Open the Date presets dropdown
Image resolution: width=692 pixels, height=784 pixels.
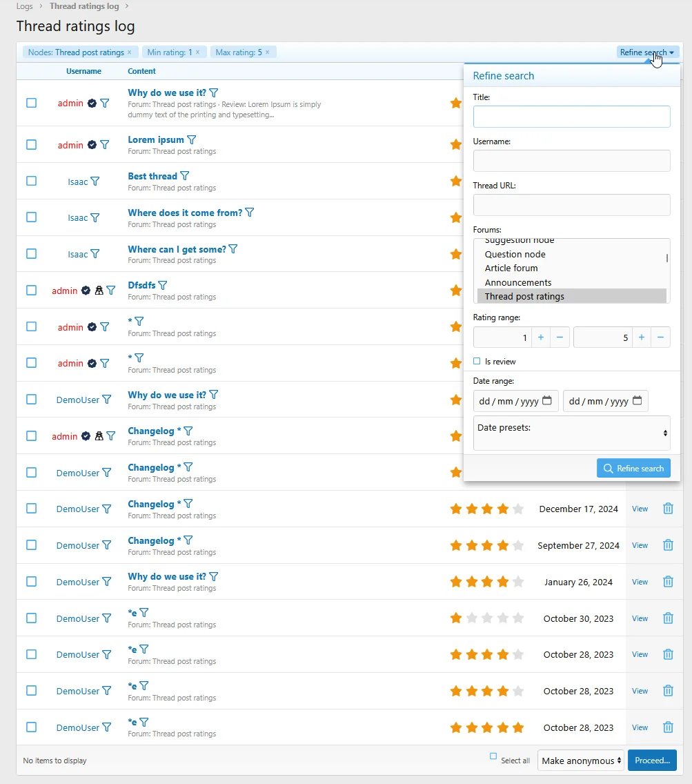pos(571,433)
